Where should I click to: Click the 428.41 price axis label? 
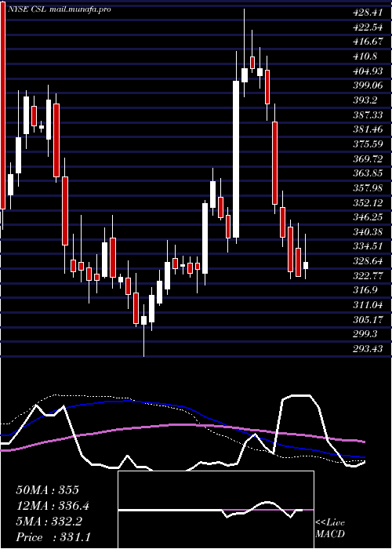[x=366, y=13]
